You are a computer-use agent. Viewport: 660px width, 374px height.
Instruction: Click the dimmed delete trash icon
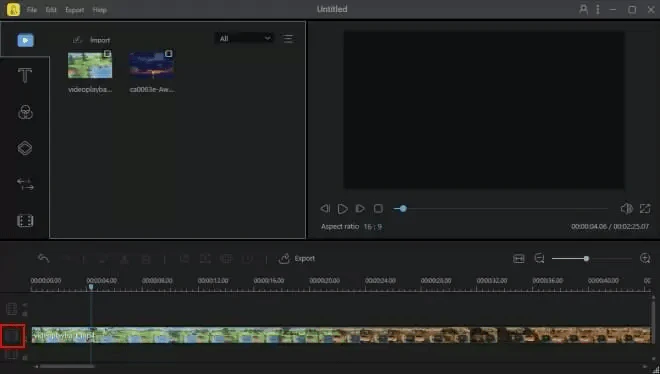coord(146,259)
